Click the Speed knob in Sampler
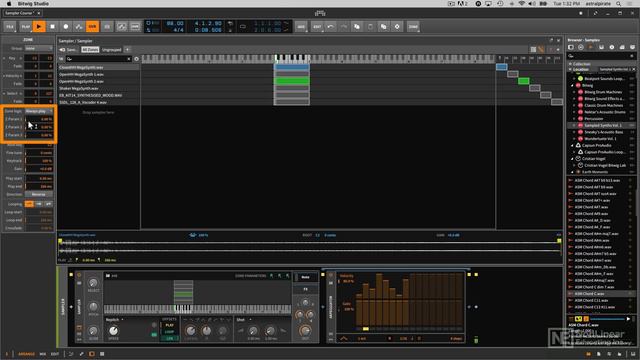The image size is (640, 360). pos(113,331)
